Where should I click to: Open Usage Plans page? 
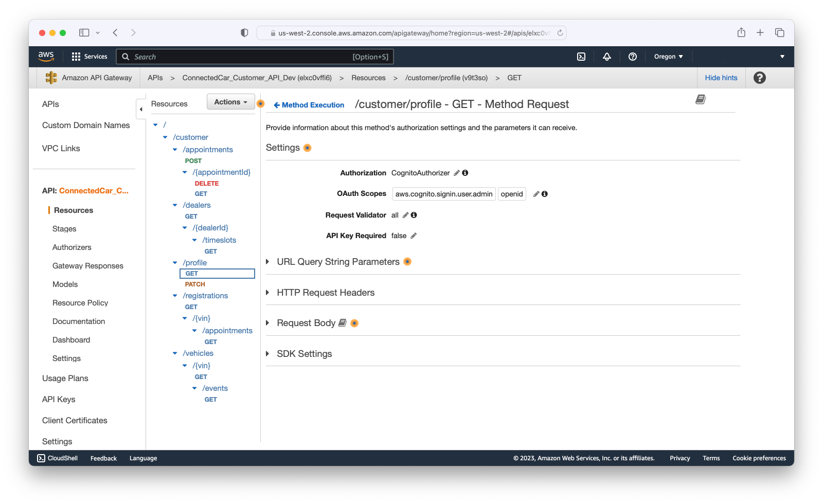coord(65,379)
